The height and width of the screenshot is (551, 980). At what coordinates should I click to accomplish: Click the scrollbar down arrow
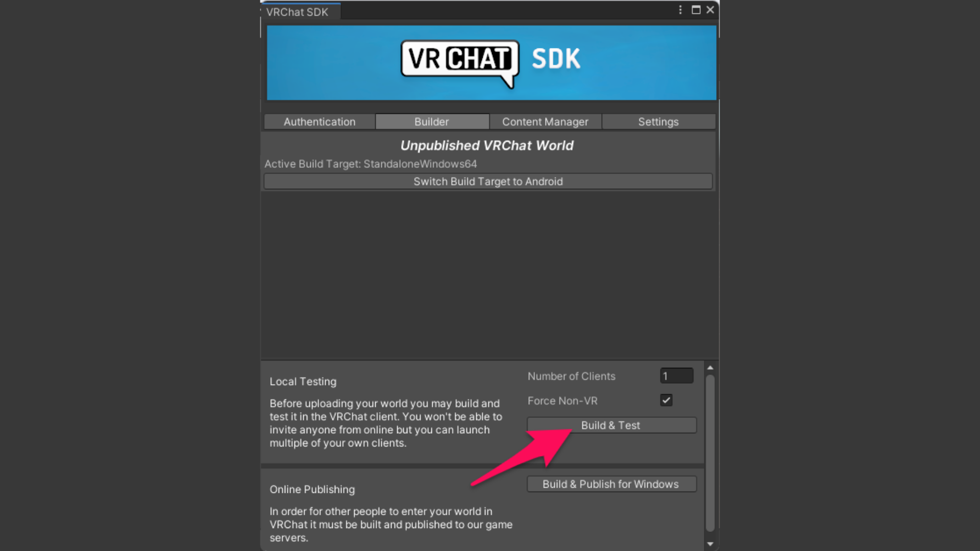[710, 544]
